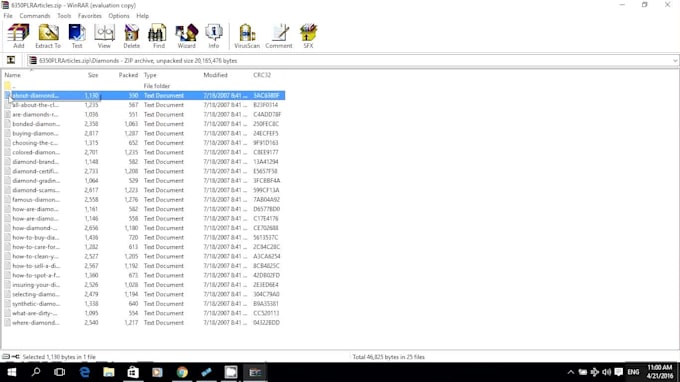The image size is (680, 382).
Task: Select file where-diamond...
Action: pos(144,323)
